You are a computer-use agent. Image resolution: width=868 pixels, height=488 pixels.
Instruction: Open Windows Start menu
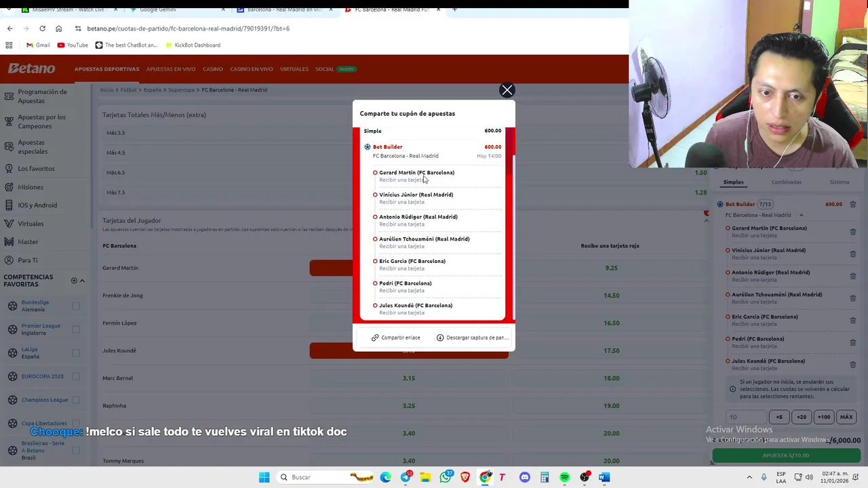[x=264, y=477]
